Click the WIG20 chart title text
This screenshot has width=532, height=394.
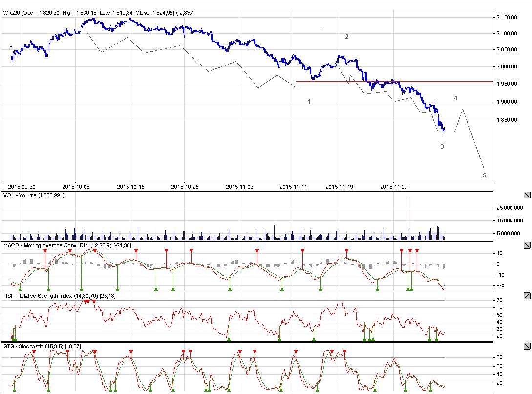coord(98,13)
